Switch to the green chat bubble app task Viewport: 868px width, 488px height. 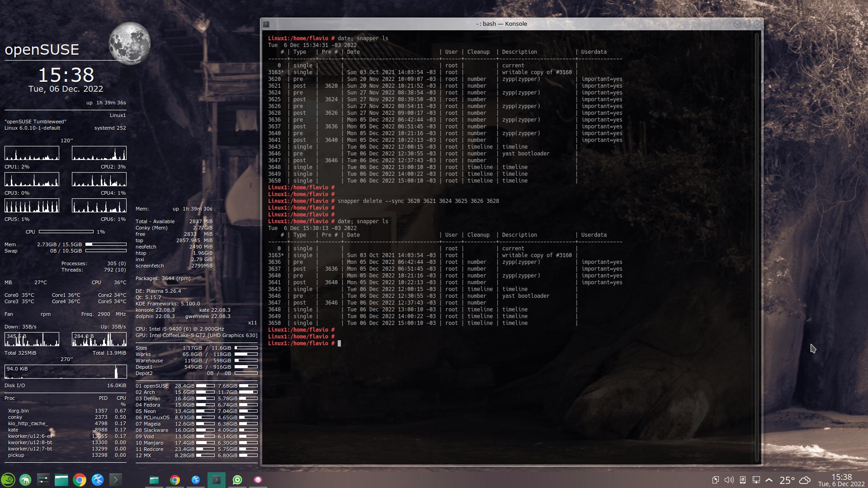(237, 480)
